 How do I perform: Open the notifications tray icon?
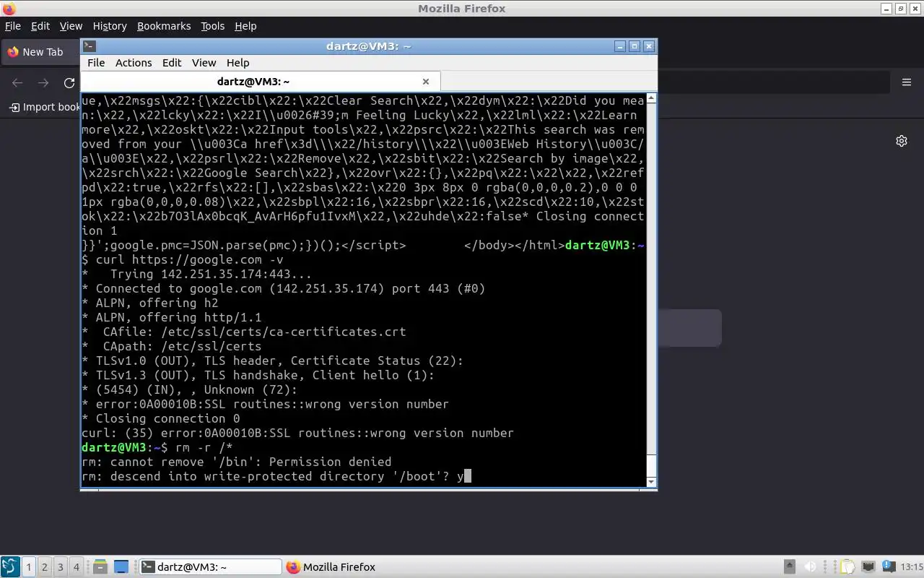pyautogui.click(x=888, y=567)
